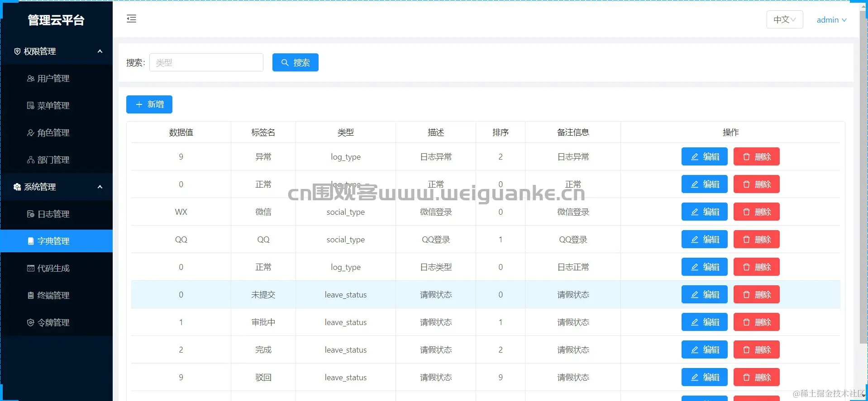Click the 标签名 column header
The height and width of the screenshot is (401, 868).
tap(263, 132)
